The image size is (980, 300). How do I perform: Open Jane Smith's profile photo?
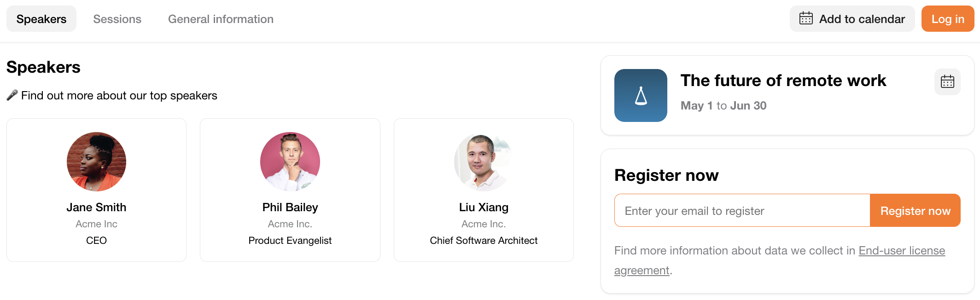pos(96,162)
